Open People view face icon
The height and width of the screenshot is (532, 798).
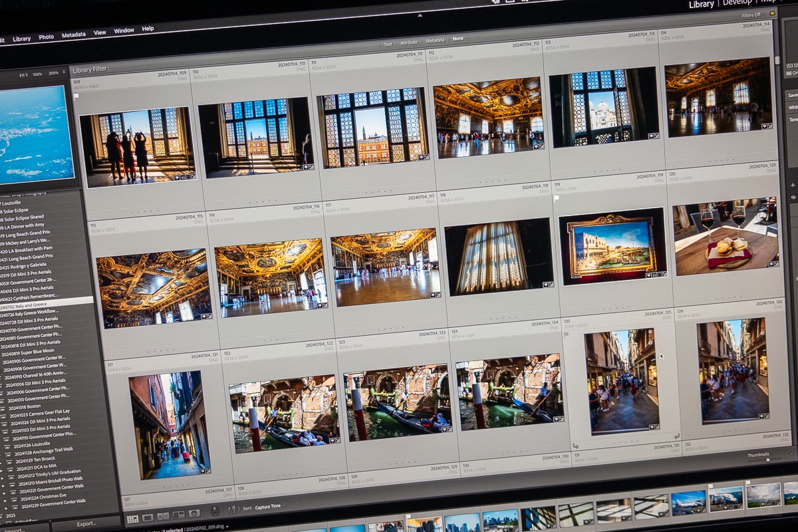(194, 513)
